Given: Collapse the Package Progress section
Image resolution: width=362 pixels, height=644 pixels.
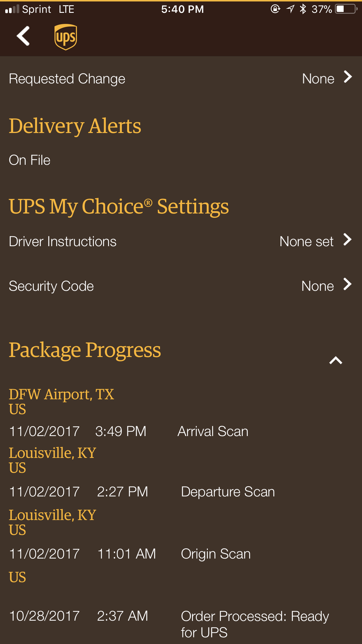Looking at the screenshot, I should pos(336,360).
